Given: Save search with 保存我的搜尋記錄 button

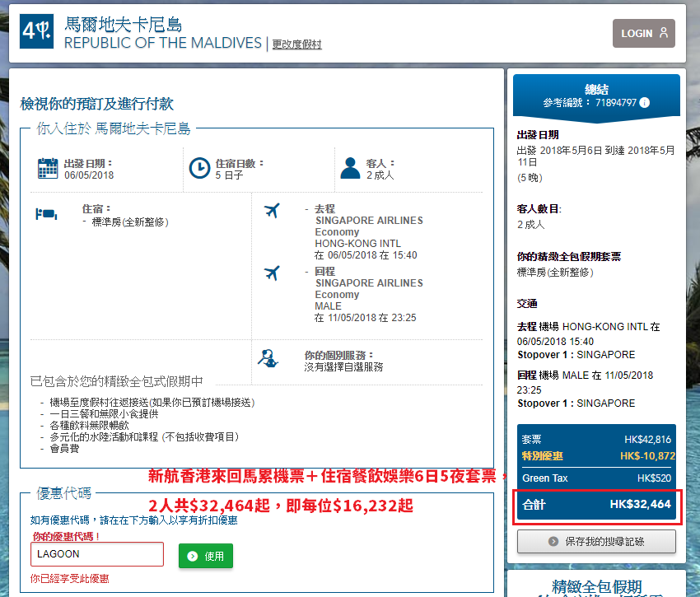Looking at the screenshot, I should (596, 542).
